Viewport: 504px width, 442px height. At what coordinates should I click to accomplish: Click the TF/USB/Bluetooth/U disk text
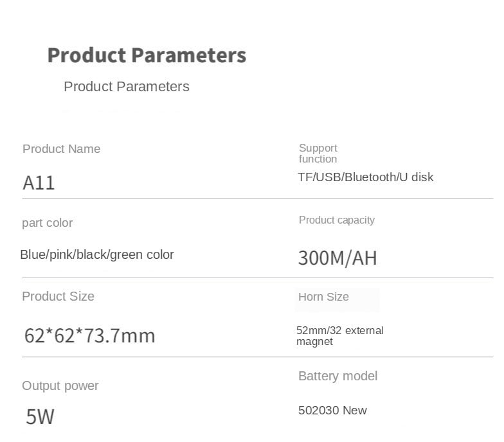[x=365, y=177]
